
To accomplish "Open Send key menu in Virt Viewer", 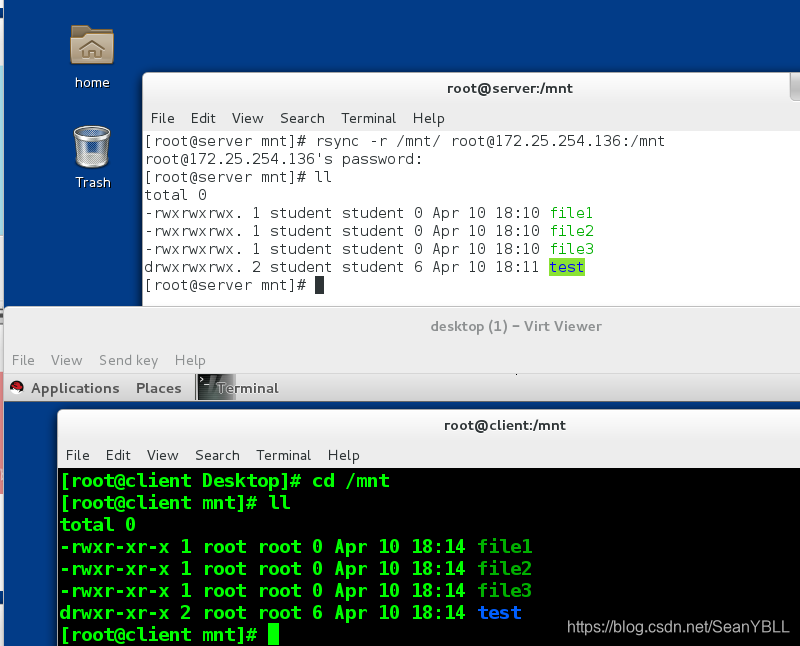I will (129, 360).
